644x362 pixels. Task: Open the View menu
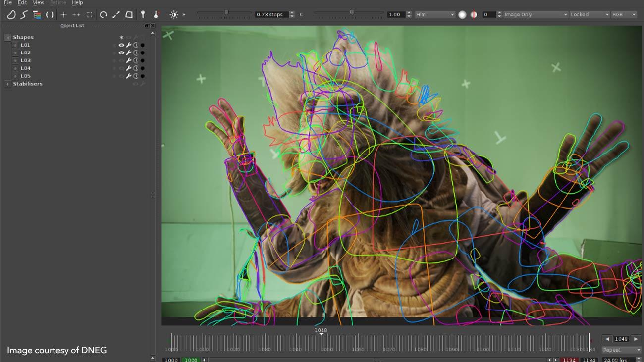(x=38, y=2)
